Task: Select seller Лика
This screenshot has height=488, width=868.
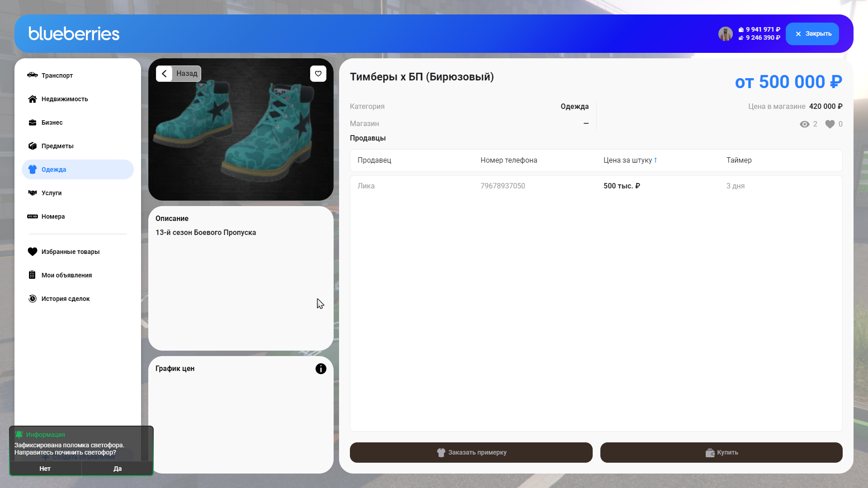Action: (366, 186)
